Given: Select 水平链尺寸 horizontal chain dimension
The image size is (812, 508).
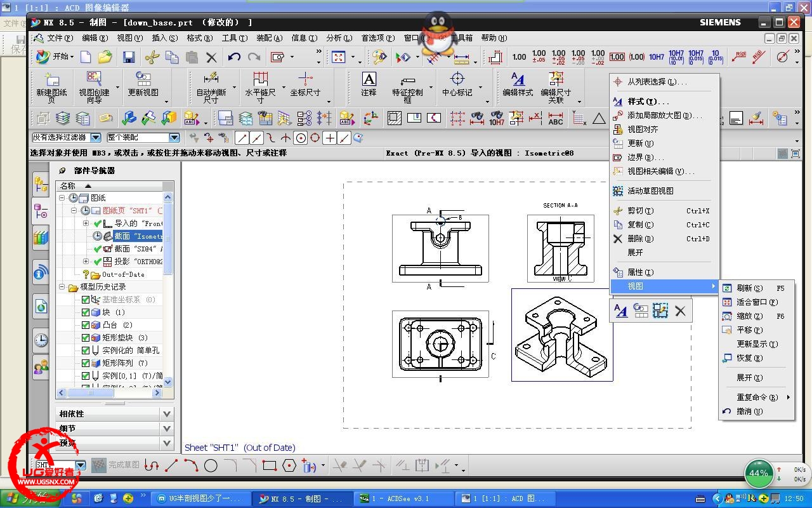Looking at the screenshot, I should click(260, 88).
